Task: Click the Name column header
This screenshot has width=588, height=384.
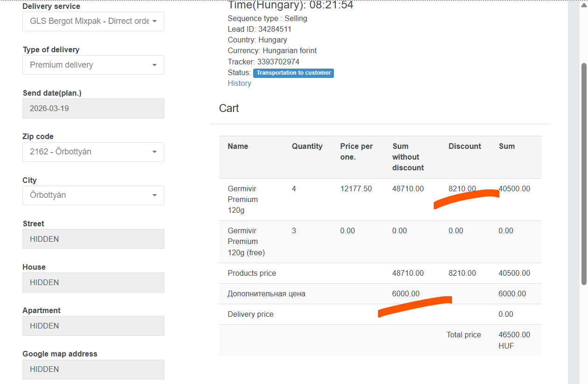Action: [238, 146]
